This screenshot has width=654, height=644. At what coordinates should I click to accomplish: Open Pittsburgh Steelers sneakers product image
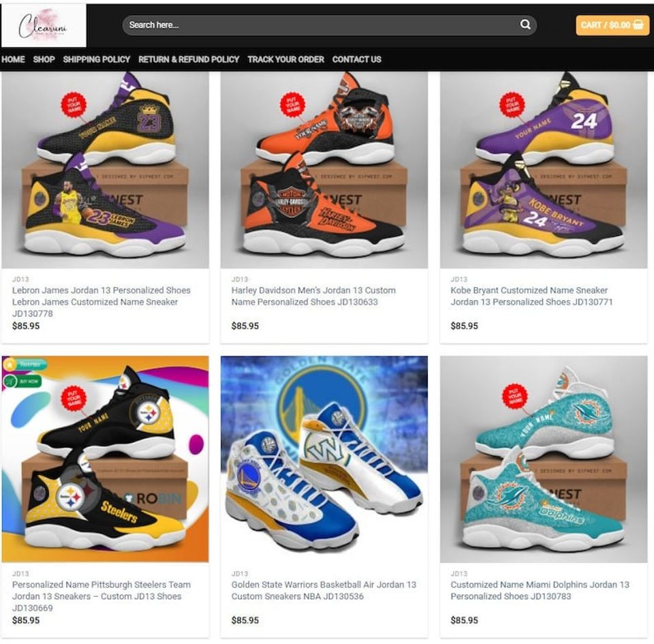[105, 459]
